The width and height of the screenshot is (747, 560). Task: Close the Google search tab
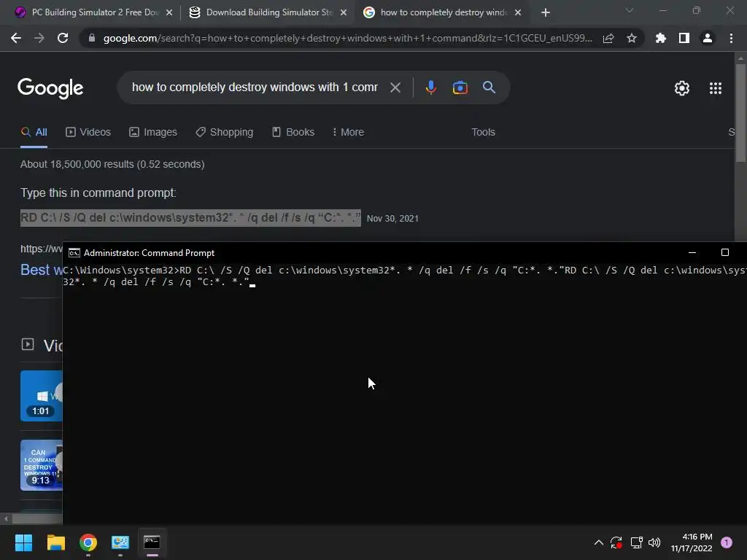click(518, 12)
